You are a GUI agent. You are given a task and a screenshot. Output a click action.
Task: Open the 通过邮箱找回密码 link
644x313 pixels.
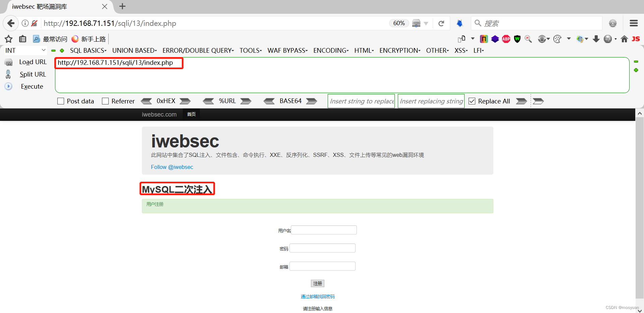tap(317, 297)
